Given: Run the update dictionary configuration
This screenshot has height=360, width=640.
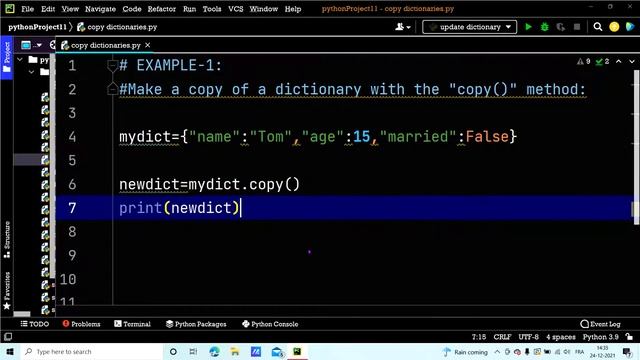Looking at the screenshot, I should click(528, 27).
